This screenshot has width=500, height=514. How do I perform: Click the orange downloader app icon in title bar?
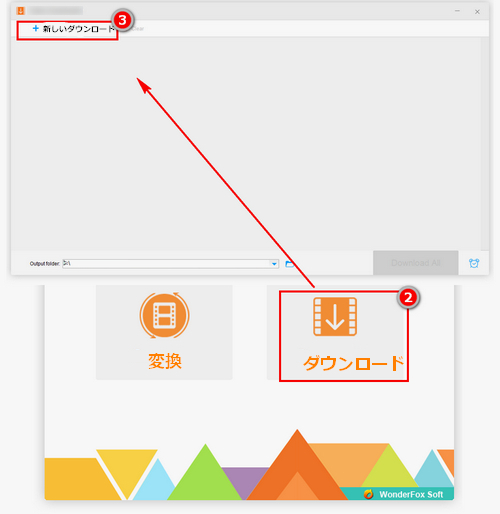21,11
